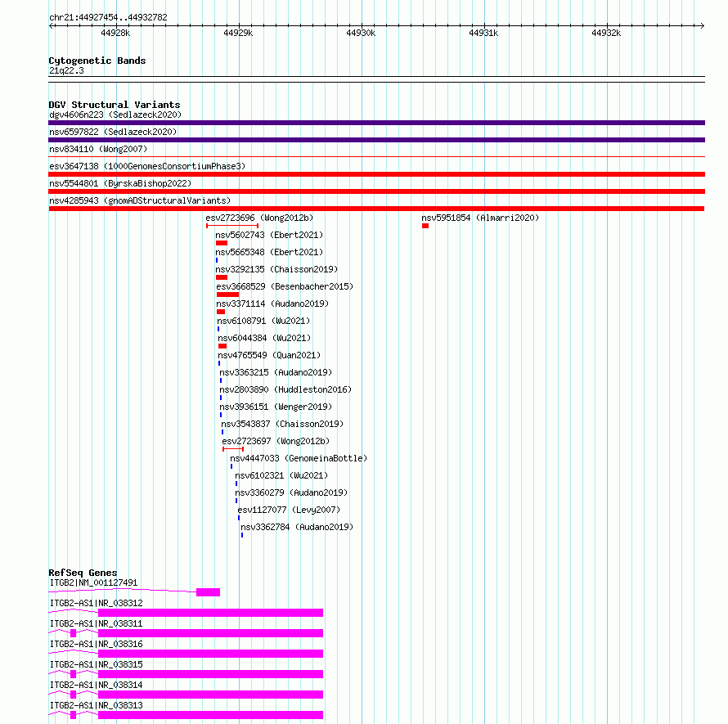Click nsv5665348 (Ebert2021) variant label
728x724 pixels.
pyautogui.click(x=269, y=252)
